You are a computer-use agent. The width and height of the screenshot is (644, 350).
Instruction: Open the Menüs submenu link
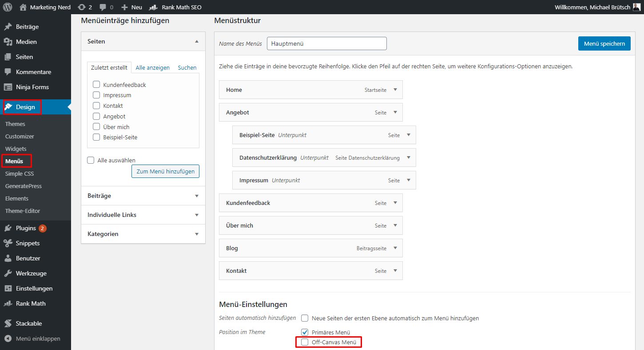pos(14,161)
